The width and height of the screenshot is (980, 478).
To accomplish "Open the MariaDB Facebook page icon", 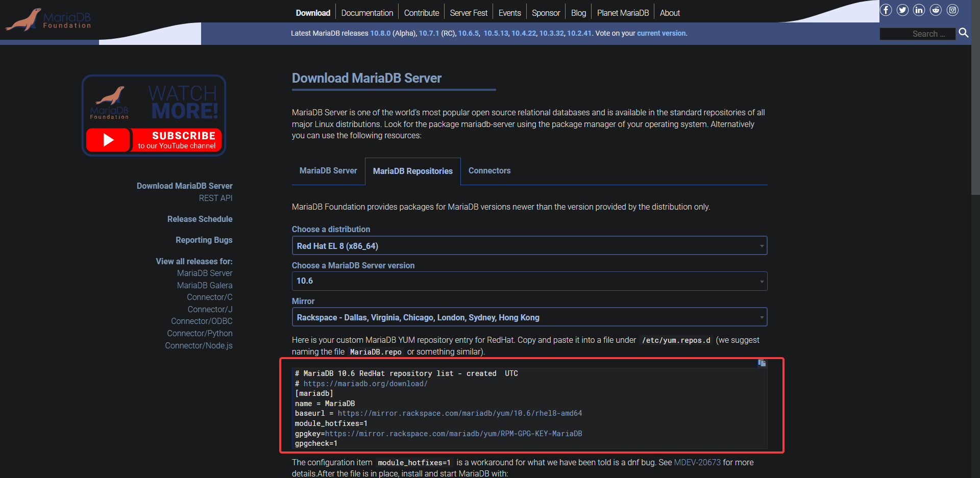I will tap(886, 10).
